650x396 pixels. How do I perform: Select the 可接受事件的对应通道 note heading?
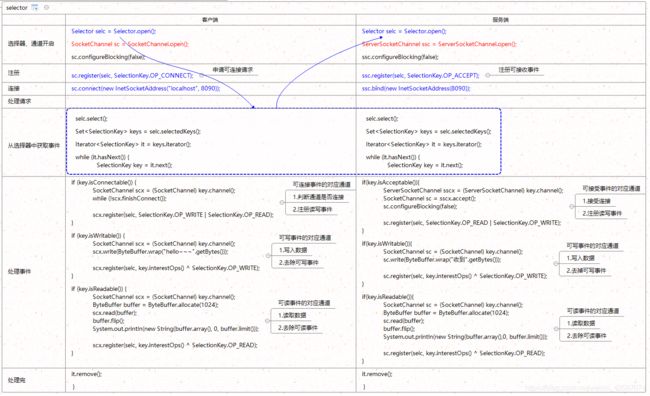[611, 189]
